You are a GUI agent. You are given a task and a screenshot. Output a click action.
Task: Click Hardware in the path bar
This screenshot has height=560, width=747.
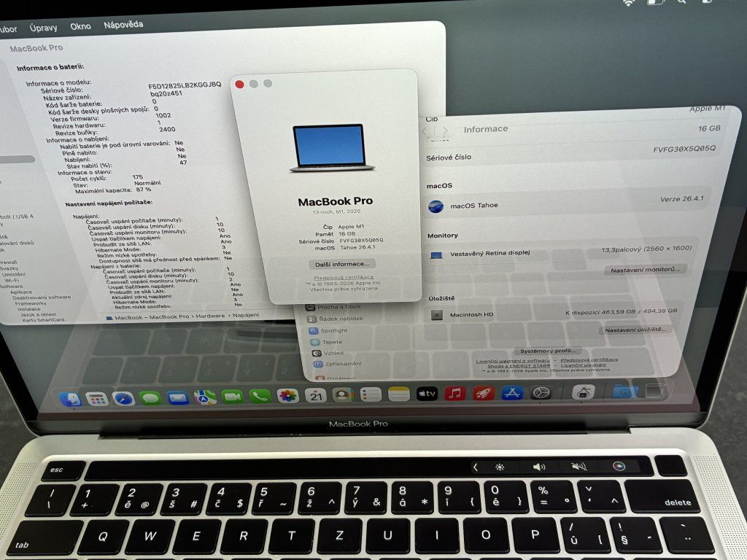pos(210,316)
